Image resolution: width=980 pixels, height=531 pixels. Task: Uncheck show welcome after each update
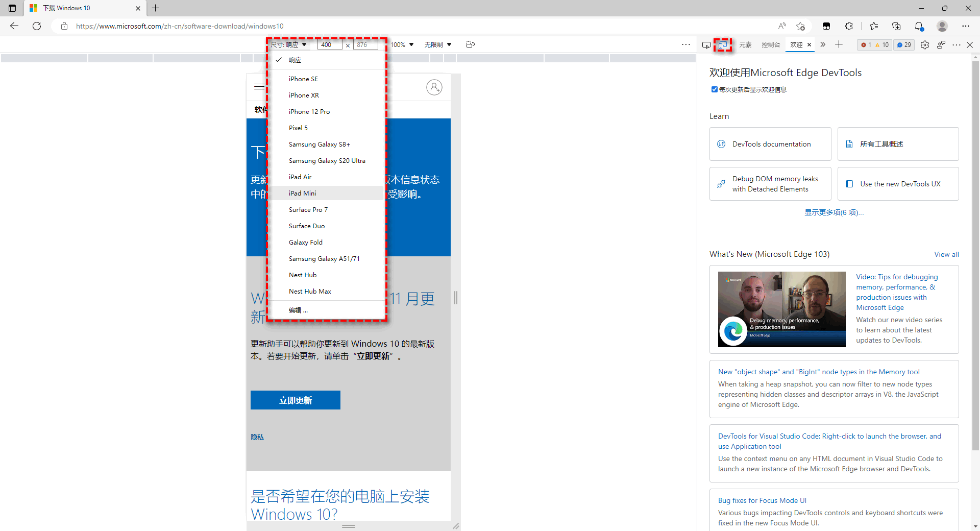(715, 89)
